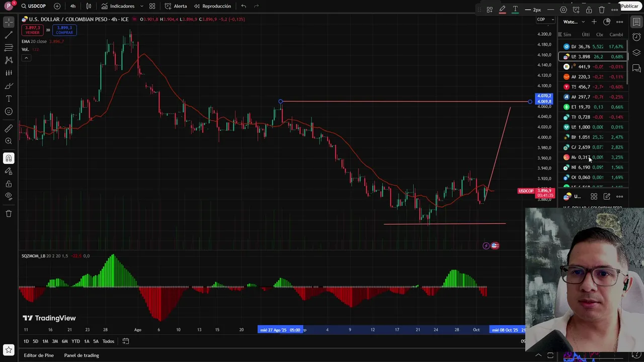Click the user profile avatar with notification
Viewport: 644px width, 362px height.
(9, 6)
